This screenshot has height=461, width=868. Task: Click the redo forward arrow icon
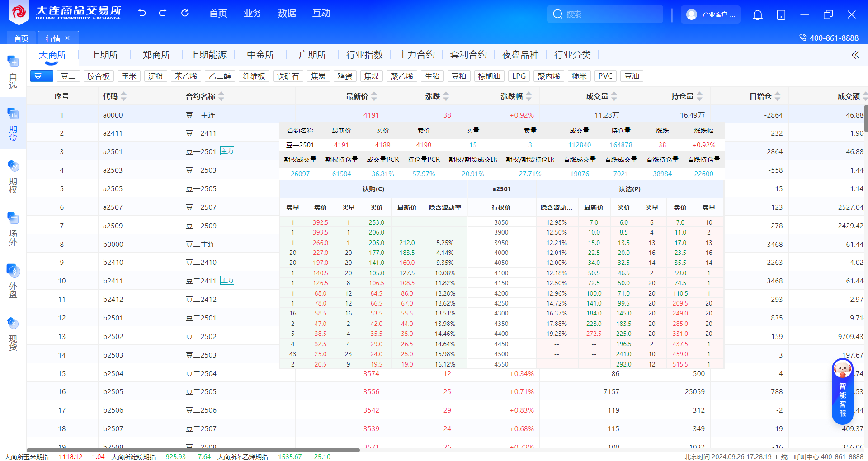(163, 13)
